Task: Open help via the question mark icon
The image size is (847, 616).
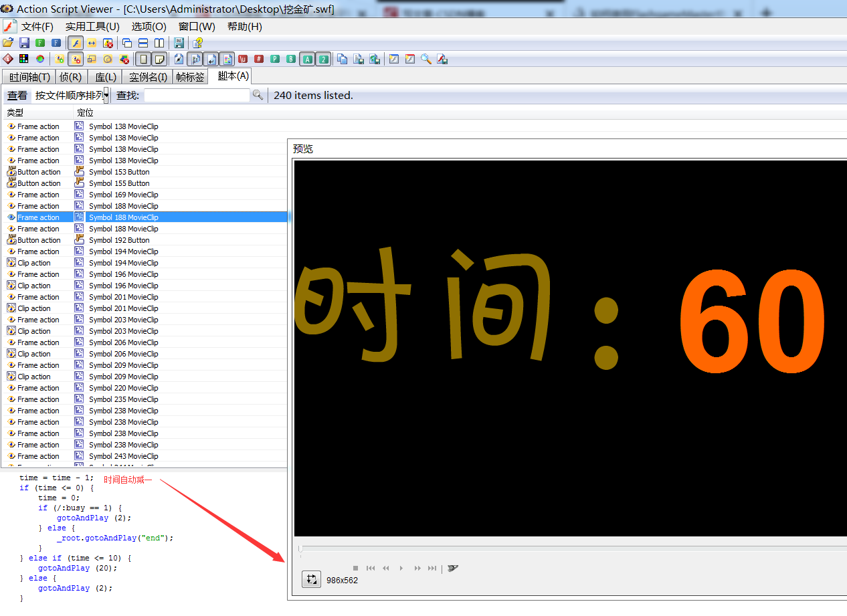Action: click(x=197, y=43)
